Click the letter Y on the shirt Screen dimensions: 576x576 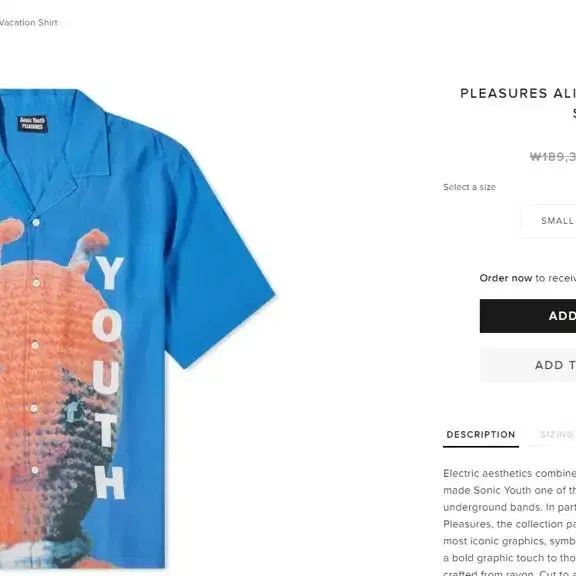[109, 273]
